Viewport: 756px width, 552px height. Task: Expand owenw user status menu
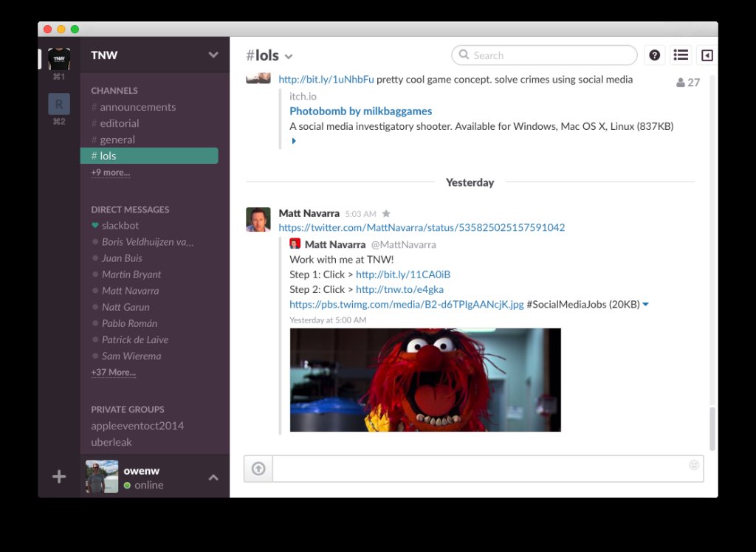[213, 477]
